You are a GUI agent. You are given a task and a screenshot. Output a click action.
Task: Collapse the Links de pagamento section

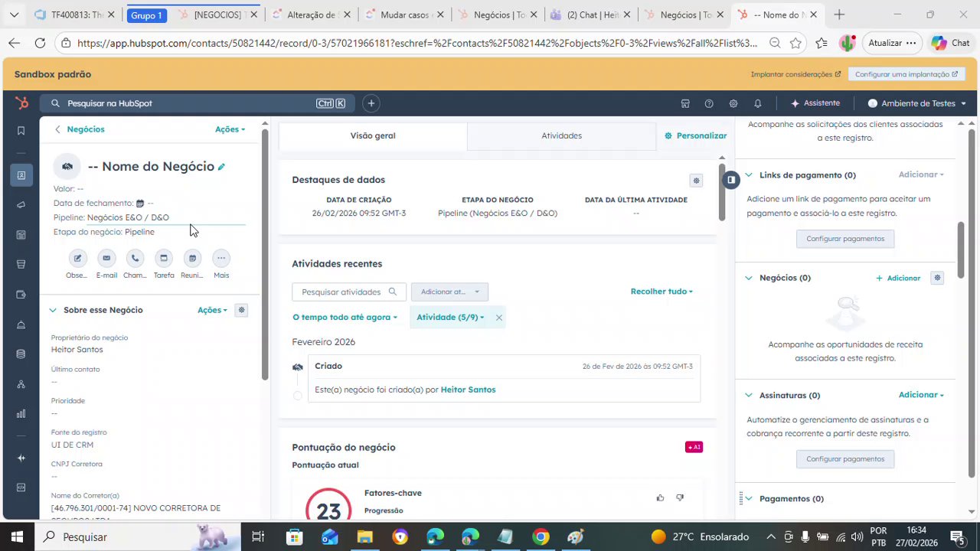pyautogui.click(x=749, y=175)
